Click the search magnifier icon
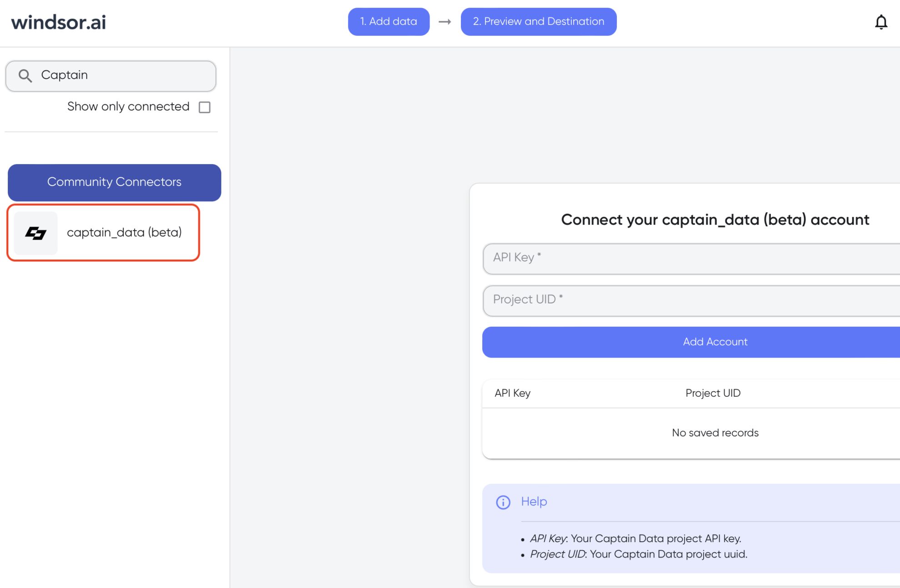 pyautogui.click(x=25, y=76)
